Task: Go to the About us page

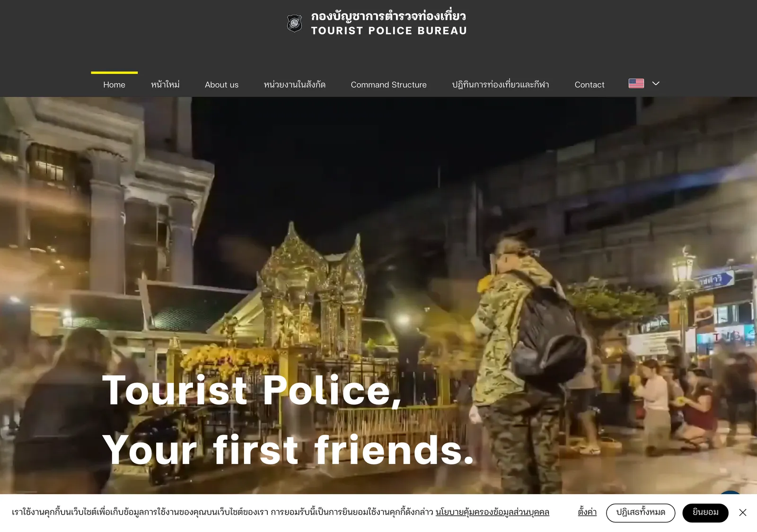Action: (x=221, y=85)
